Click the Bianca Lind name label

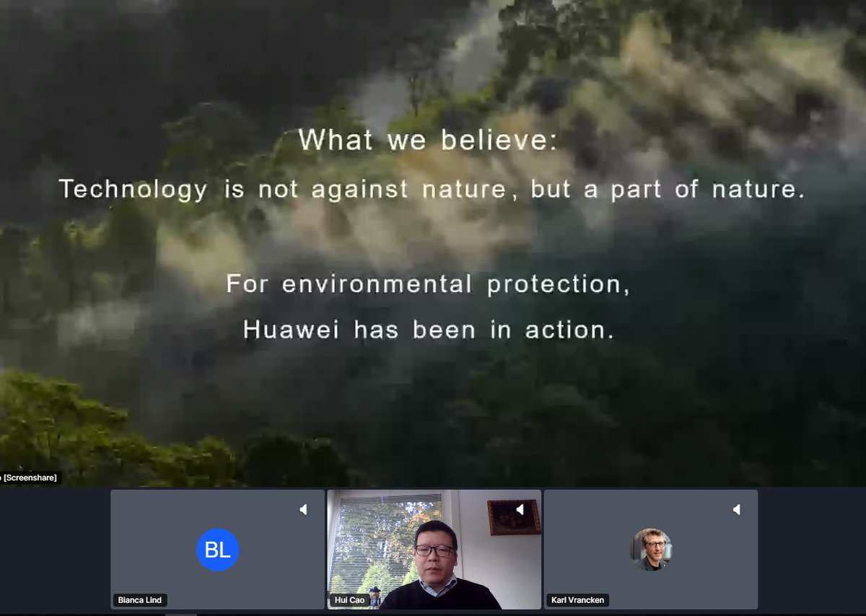click(x=140, y=600)
